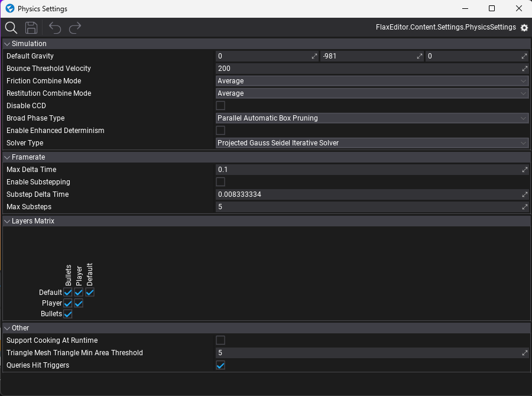Click the Flax logo in title bar
This screenshot has width=532, height=396.
[9, 9]
